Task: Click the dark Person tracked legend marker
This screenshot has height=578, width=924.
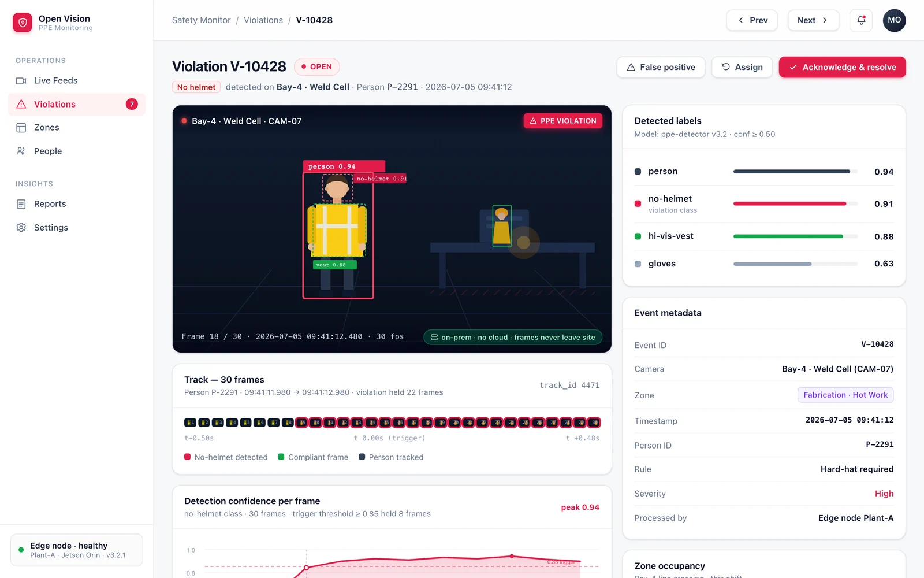Action: [362, 457]
